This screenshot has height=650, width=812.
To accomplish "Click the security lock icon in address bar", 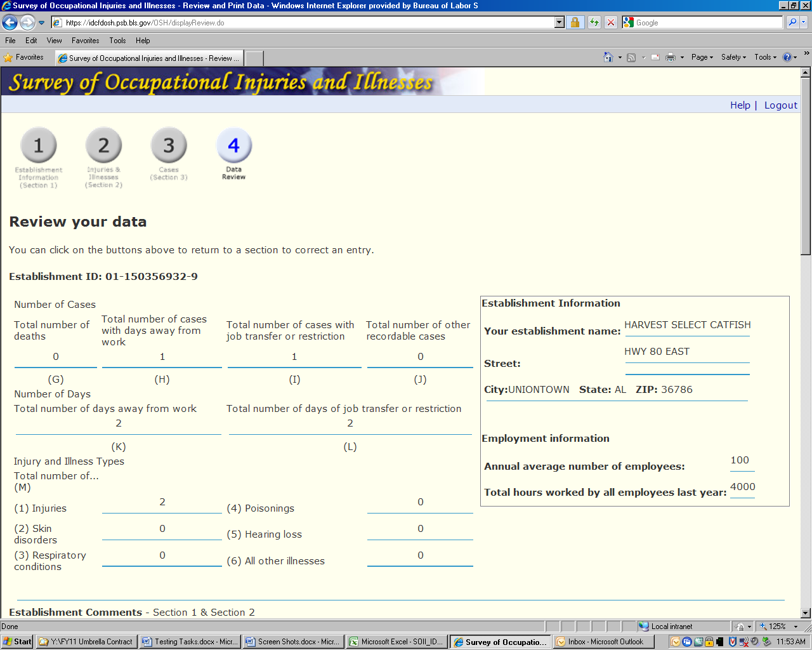I will pyautogui.click(x=575, y=23).
